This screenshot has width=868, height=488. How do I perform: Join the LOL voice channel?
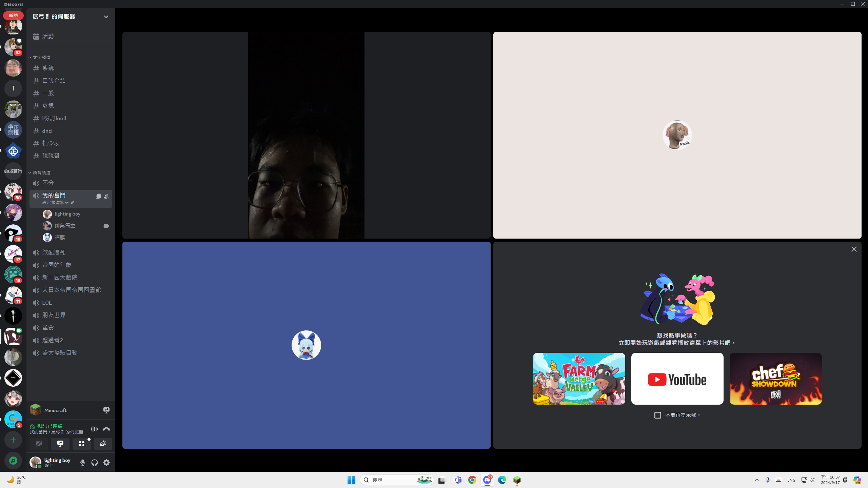[x=47, y=303]
